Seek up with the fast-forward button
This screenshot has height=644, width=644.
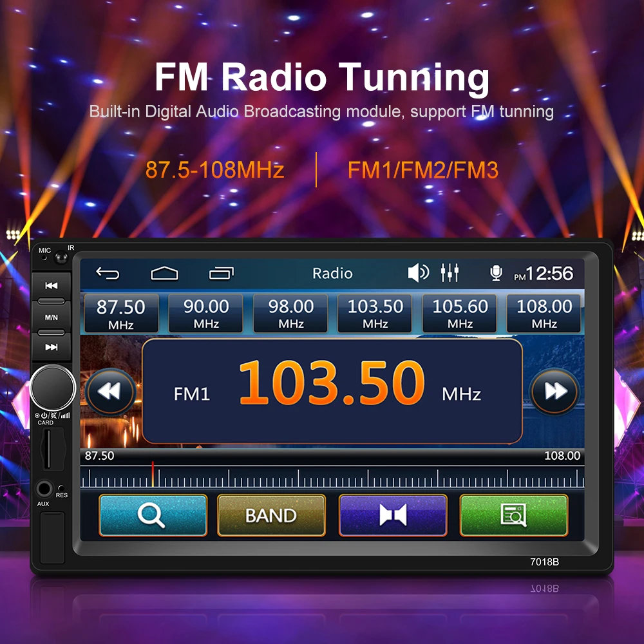pos(554,392)
